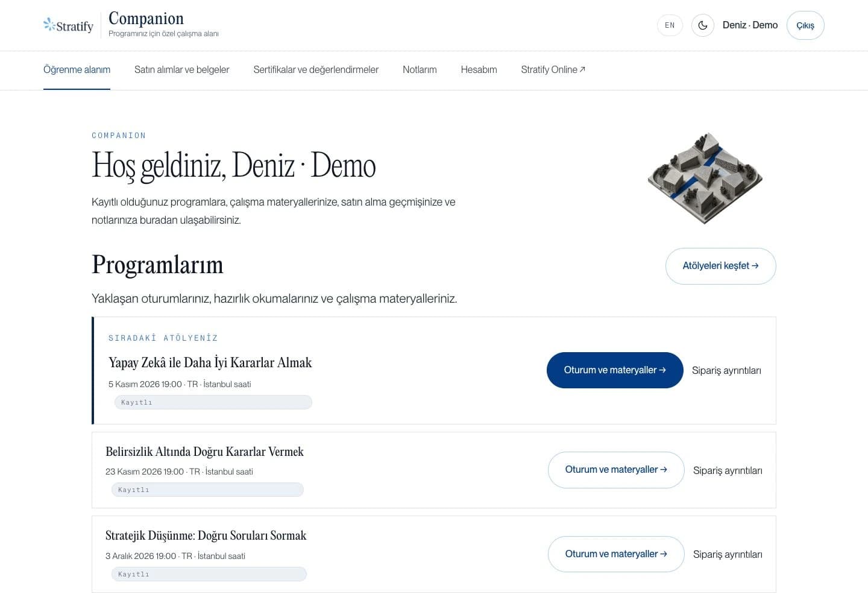This screenshot has height=603, width=868.
Task: Click the title Stratejik Düşünme: Doğru Soruları Sormak
Action: (x=206, y=535)
